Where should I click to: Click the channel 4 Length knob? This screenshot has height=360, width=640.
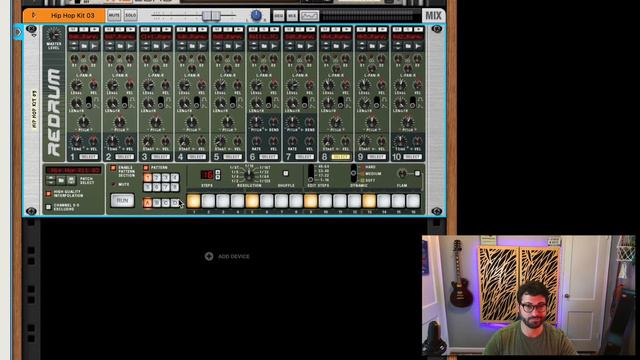[184, 103]
